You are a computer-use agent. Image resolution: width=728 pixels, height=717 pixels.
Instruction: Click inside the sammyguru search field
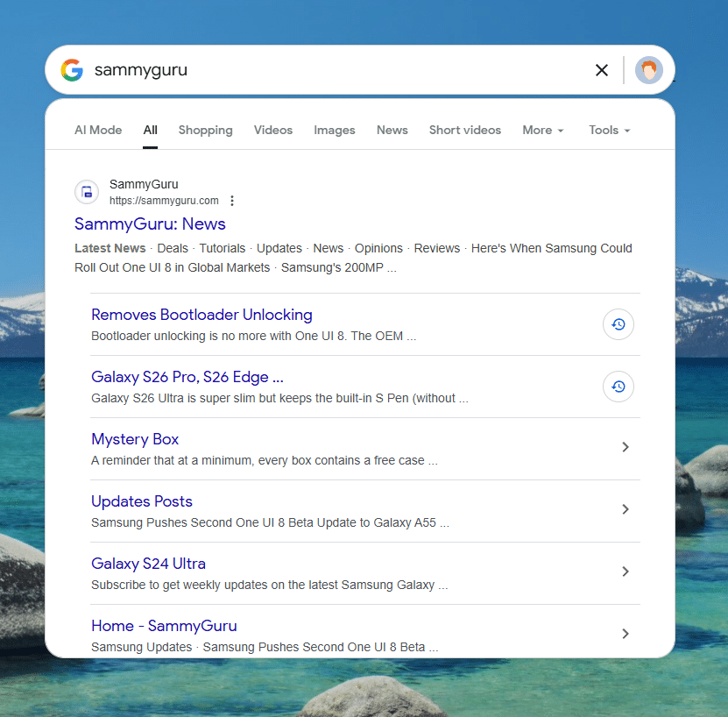[x=333, y=70]
